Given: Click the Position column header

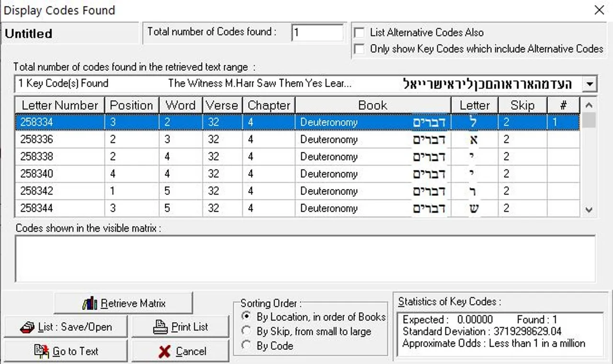Looking at the screenshot, I should (132, 105).
